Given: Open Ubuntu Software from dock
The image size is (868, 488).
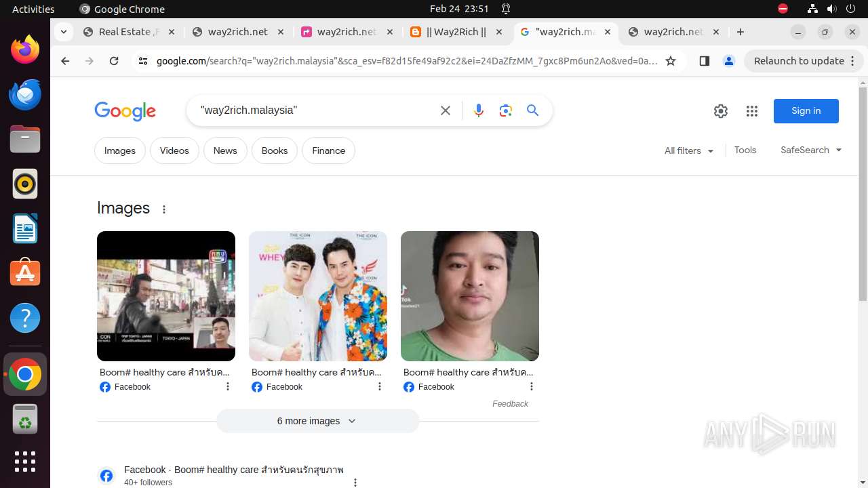Looking at the screenshot, I should click(25, 273).
